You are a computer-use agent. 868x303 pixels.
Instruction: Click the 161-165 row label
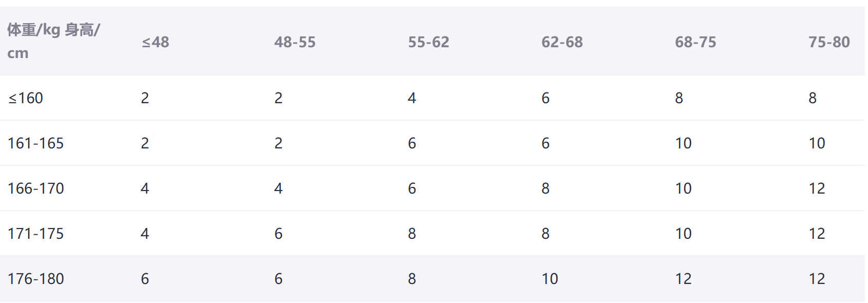click(35, 143)
